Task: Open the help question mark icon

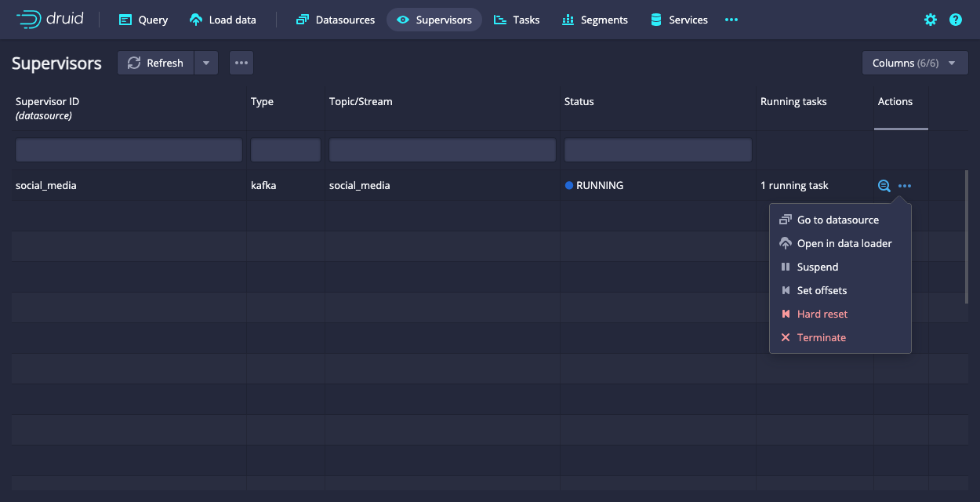Action: (x=956, y=20)
